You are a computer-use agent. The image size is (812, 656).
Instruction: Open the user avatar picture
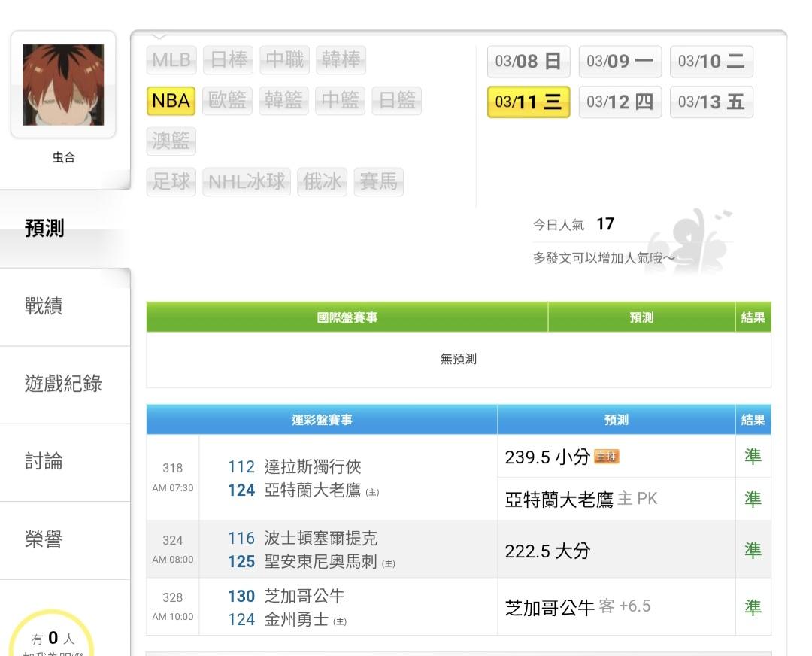tap(63, 84)
